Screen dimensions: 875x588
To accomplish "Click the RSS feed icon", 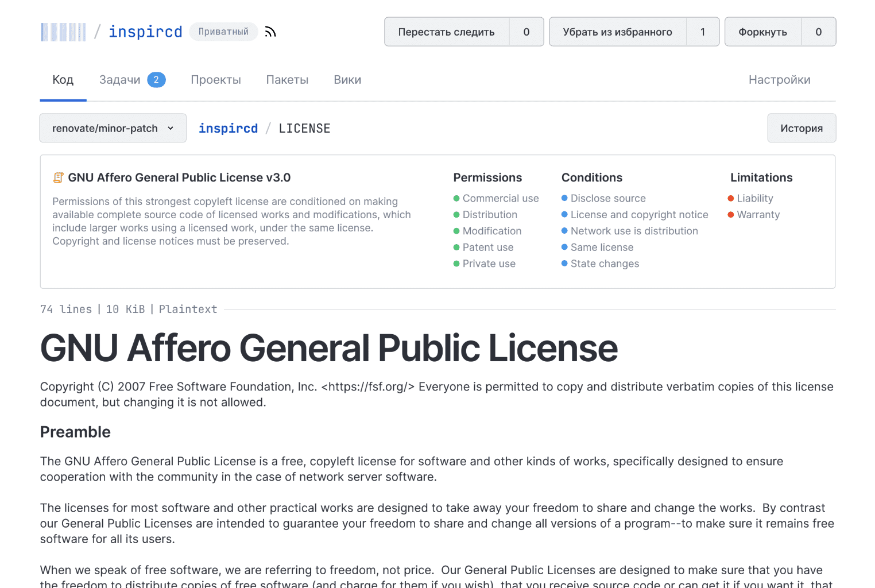I will pos(270,32).
